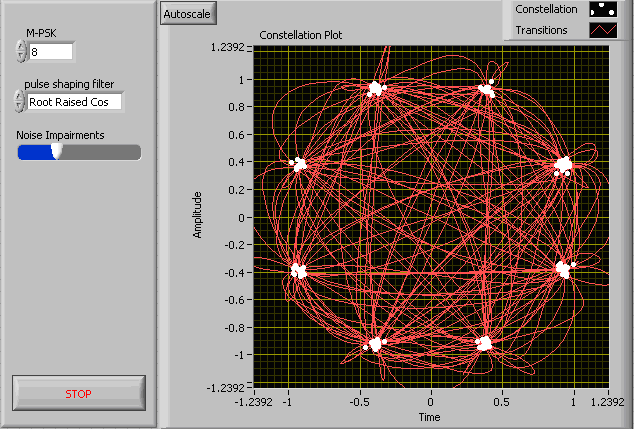Screen dimensions: 634x429
Task: Increment the M-PSK value with the up arrow
Action: (21, 46)
